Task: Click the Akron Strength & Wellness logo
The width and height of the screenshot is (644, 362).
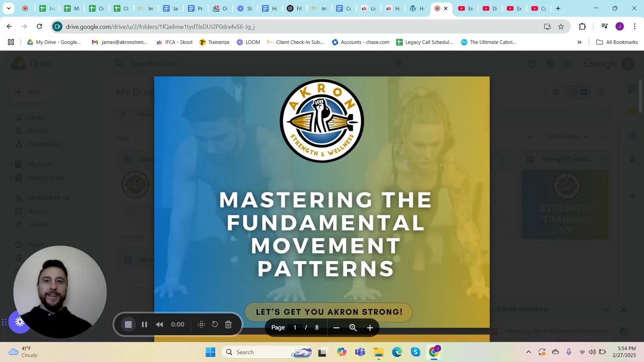Action: (x=322, y=121)
